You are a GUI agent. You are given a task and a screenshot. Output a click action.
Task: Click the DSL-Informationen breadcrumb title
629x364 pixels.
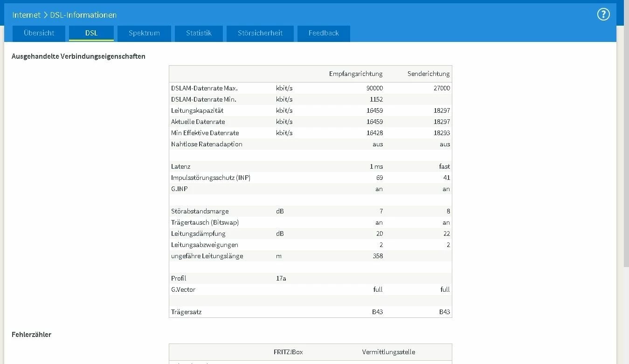point(83,15)
